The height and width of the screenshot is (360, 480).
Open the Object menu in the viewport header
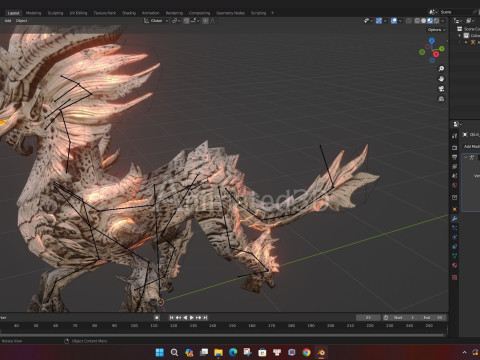pyautogui.click(x=21, y=21)
